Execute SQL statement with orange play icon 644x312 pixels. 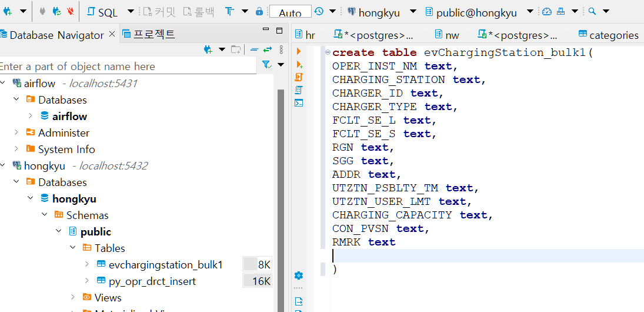click(x=299, y=51)
